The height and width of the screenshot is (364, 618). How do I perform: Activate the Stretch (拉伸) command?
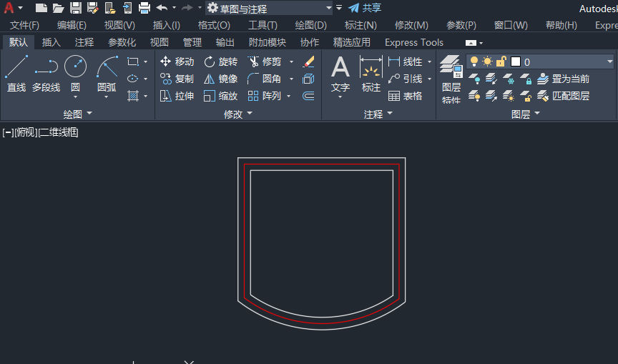click(177, 96)
